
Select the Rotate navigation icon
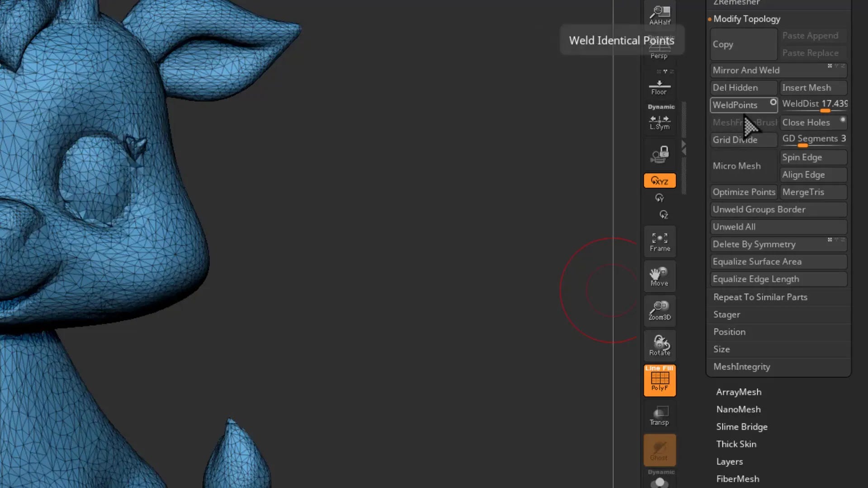(x=660, y=345)
